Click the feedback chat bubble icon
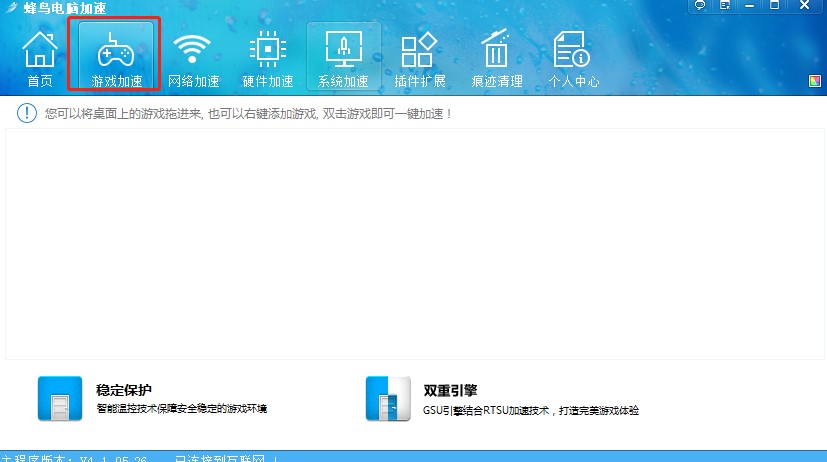 click(x=700, y=5)
